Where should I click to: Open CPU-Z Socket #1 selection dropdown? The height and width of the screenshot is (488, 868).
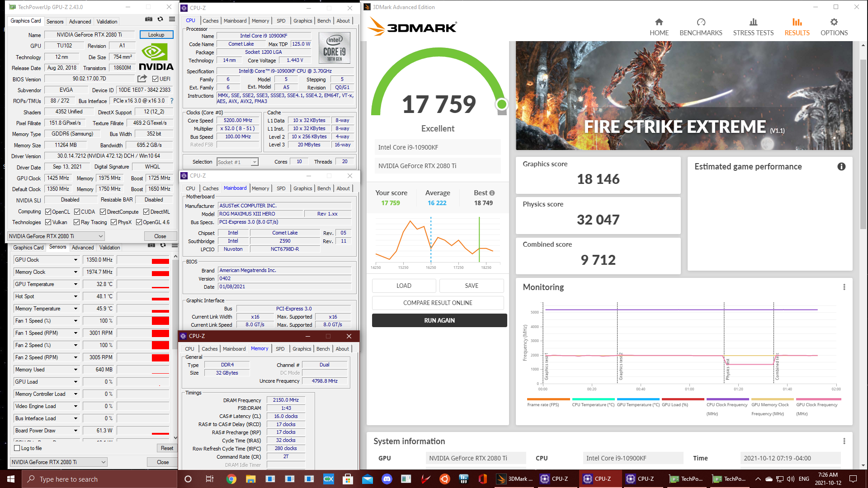(238, 162)
